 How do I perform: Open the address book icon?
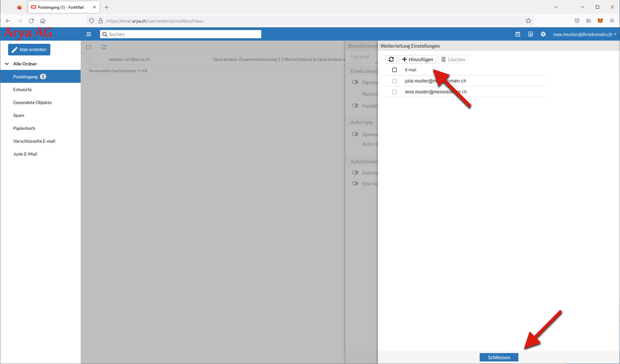(x=530, y=34)
